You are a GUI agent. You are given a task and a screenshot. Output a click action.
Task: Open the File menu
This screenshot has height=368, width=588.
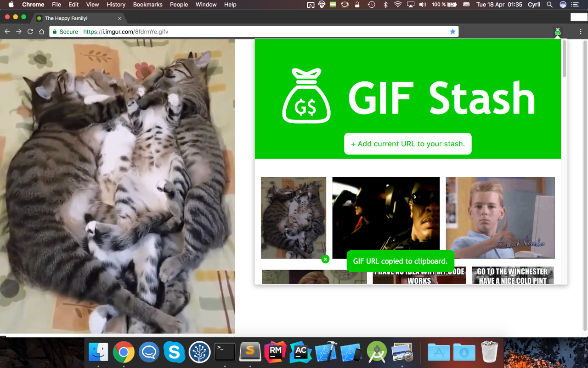tap(57, 5)
